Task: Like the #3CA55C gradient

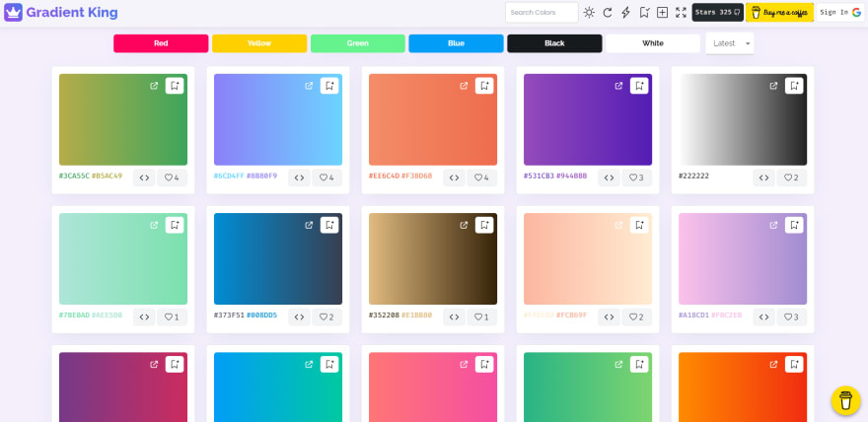Action: (173, 177)
